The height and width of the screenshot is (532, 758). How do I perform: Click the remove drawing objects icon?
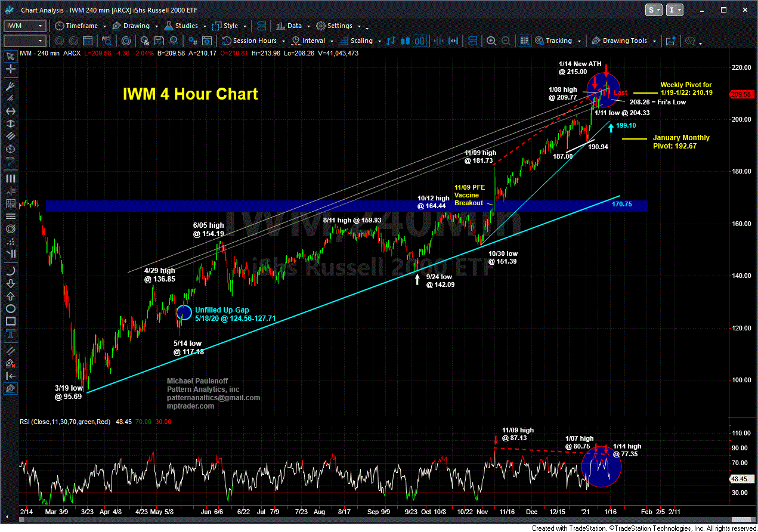pyautogui.click(x=11, y=363)
